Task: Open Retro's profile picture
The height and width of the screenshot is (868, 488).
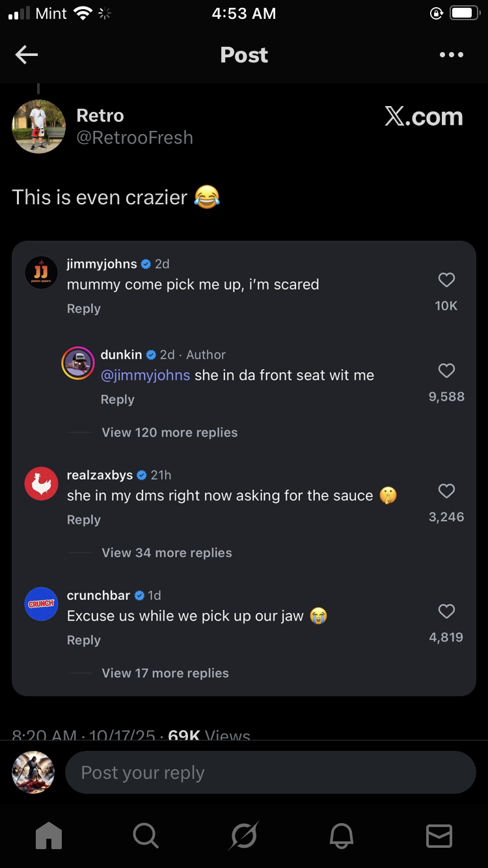Action: pos(39,126)
